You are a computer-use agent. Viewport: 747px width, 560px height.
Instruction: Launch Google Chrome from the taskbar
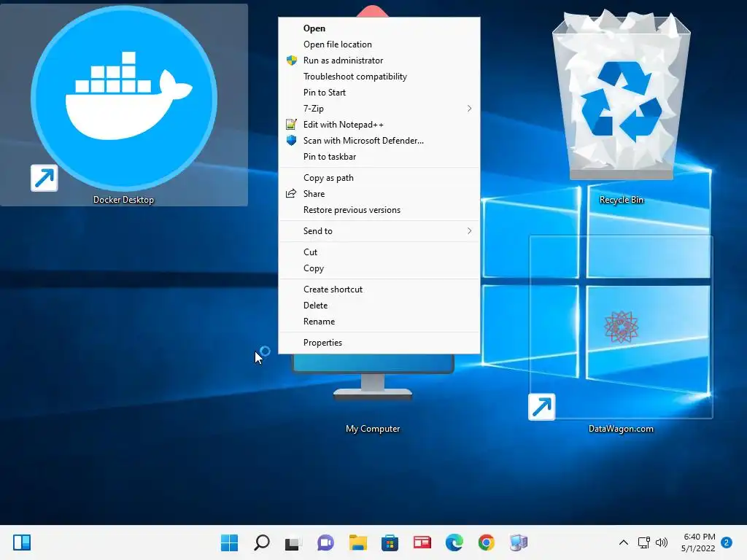click(x=487, y=542)
